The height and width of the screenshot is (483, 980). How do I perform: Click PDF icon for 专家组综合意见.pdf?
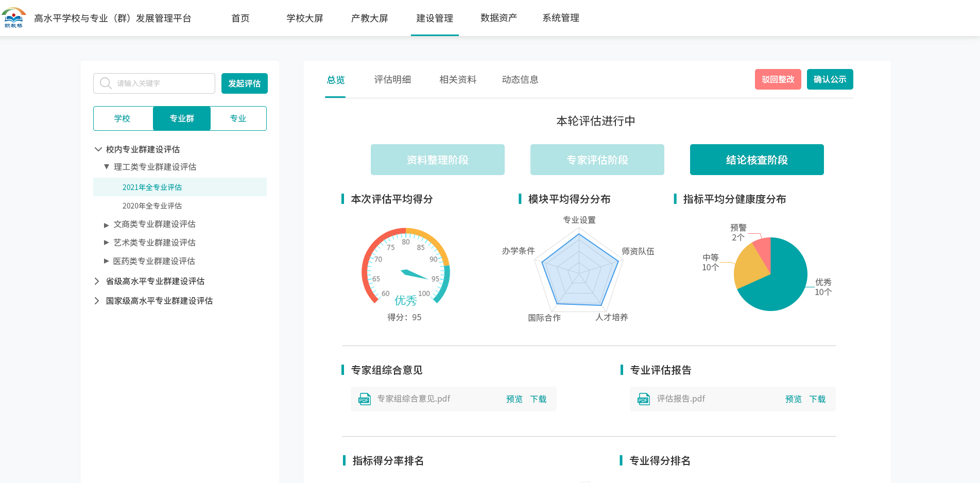coord(365,399)
